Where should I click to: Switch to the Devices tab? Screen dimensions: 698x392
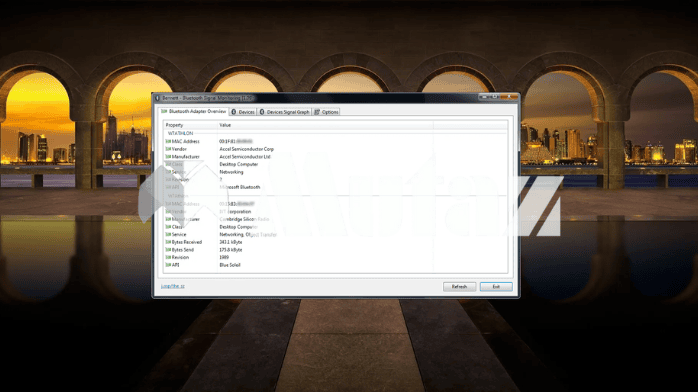point(243,112)
